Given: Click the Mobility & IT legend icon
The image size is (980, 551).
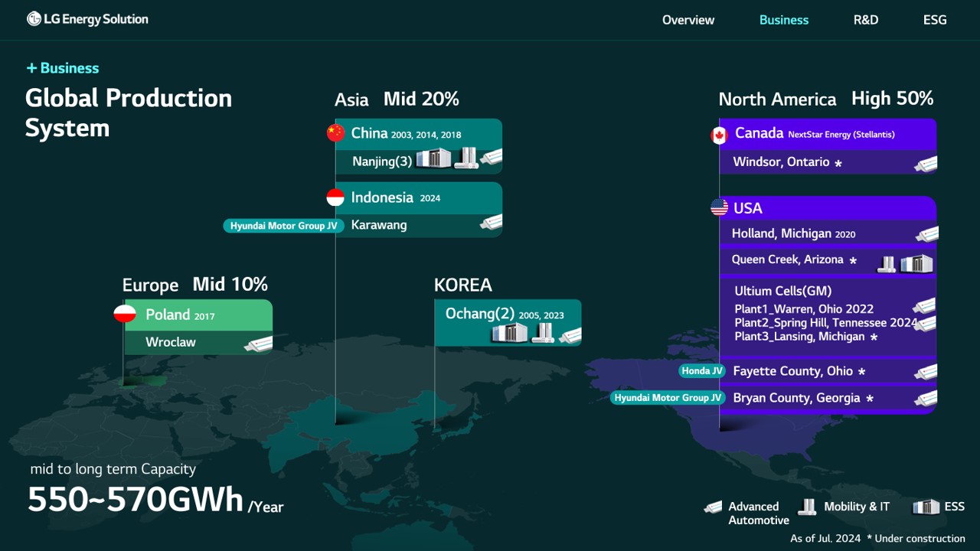Looking at the screenshot, I should coord(807,507).
